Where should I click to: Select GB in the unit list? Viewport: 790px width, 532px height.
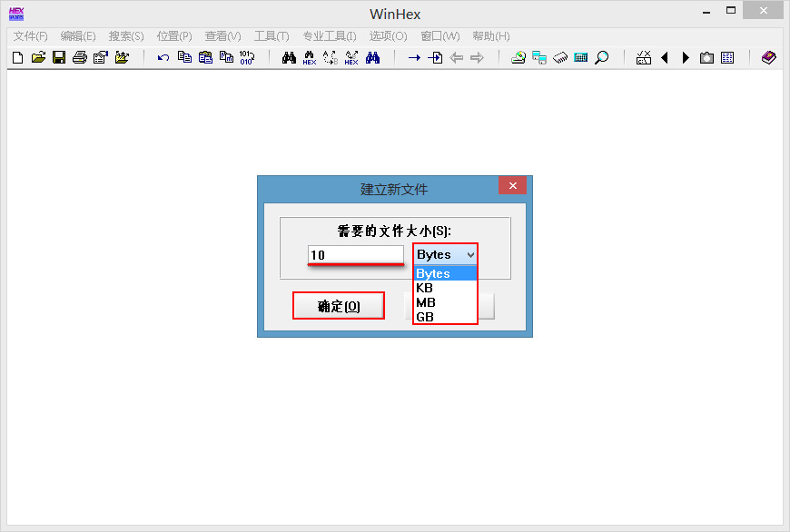(x=445, y=317)
